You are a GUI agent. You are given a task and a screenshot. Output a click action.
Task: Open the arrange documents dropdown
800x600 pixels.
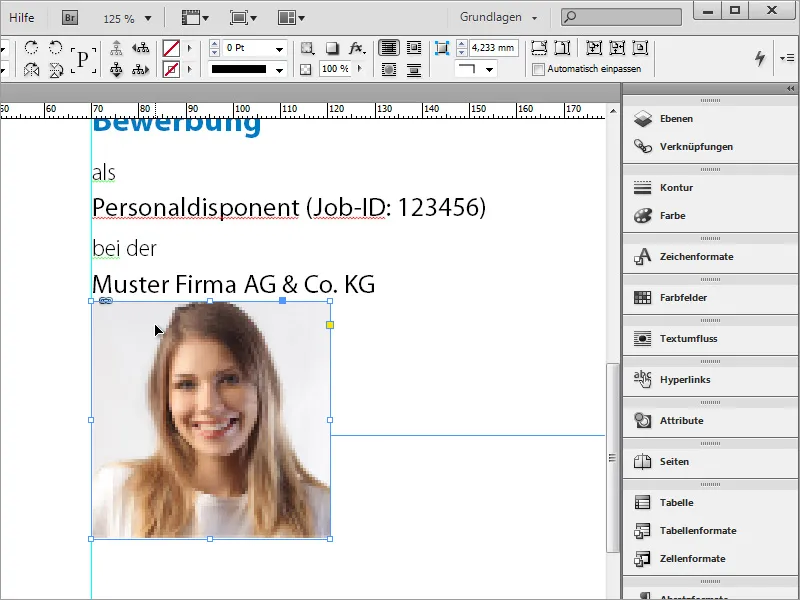tap(291, 18)
